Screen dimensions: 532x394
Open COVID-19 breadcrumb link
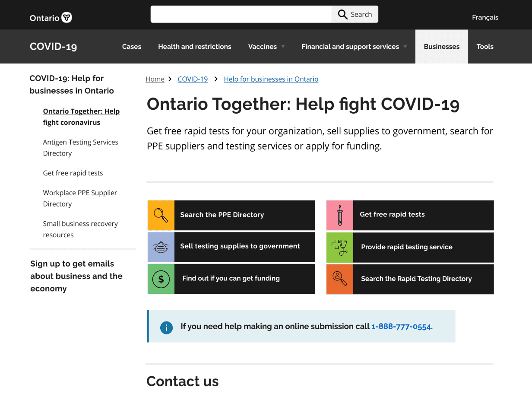pos(193,79)
